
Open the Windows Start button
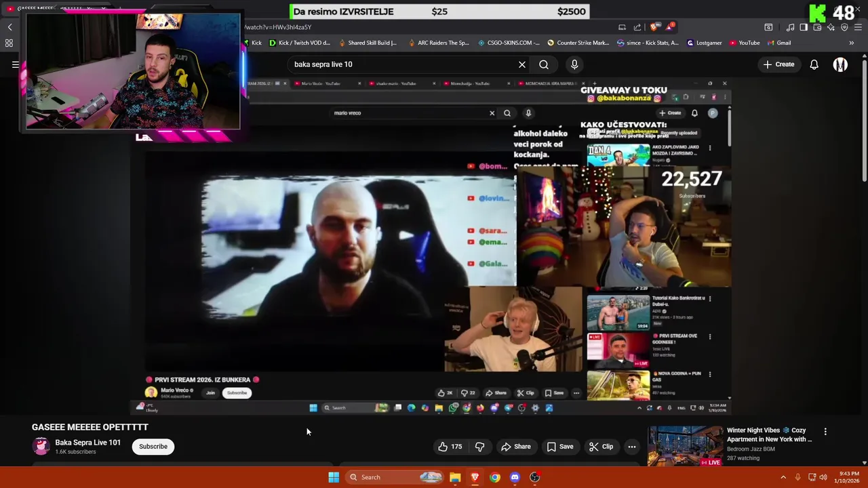click(x=334, y=477)
